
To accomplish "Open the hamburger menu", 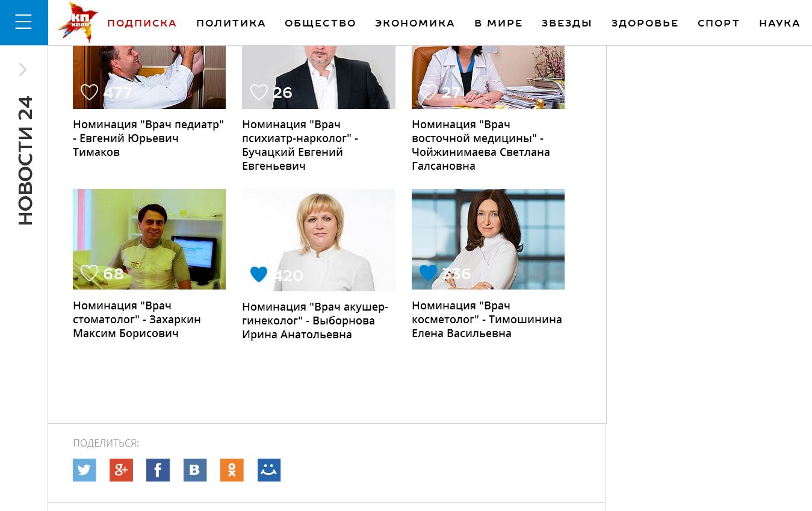I will pos(23,22).
